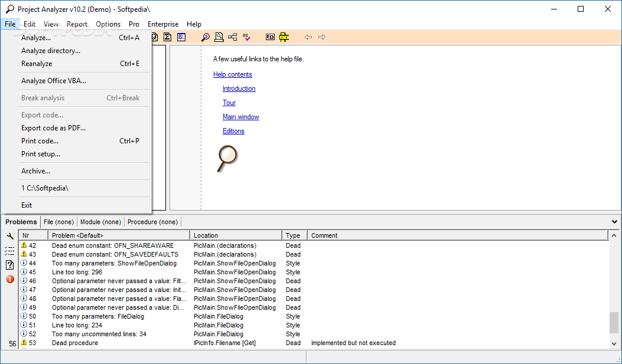Image resolution: width=622 pixels, height=364 pixels.
Task: Click the call tree diagram toolbar icon
Action: click(x=233, y=37)
